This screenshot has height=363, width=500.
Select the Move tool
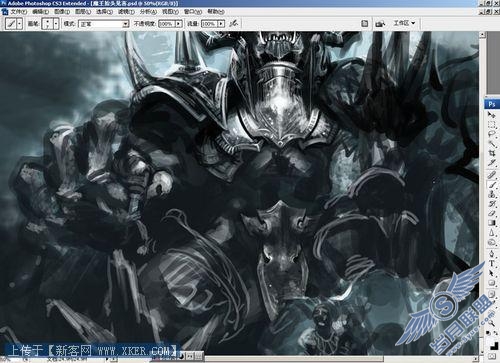click(x=492, y=115)
